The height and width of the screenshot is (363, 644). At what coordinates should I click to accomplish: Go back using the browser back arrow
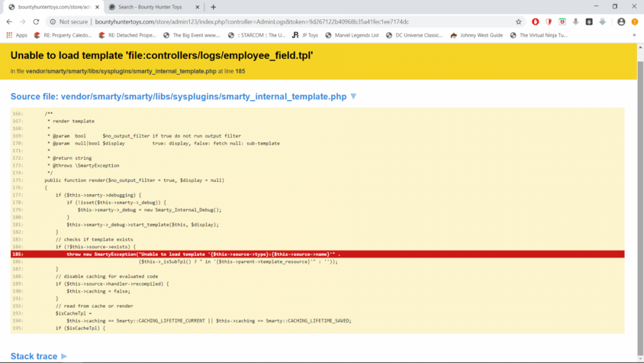pyautogui.click(x=9, y=21)
